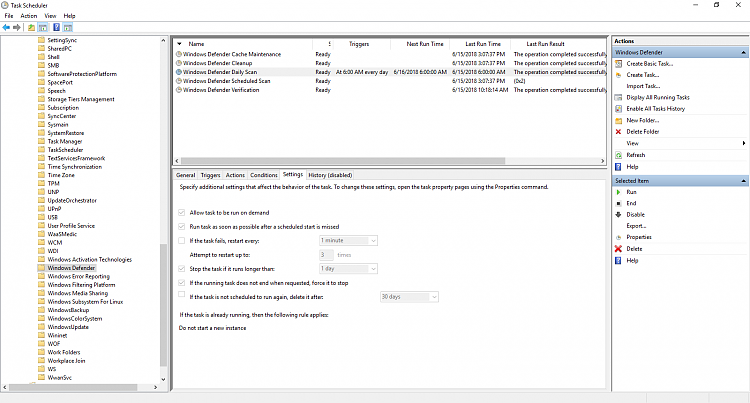Click the red Delete Folder icon

[x=618, y=131]
